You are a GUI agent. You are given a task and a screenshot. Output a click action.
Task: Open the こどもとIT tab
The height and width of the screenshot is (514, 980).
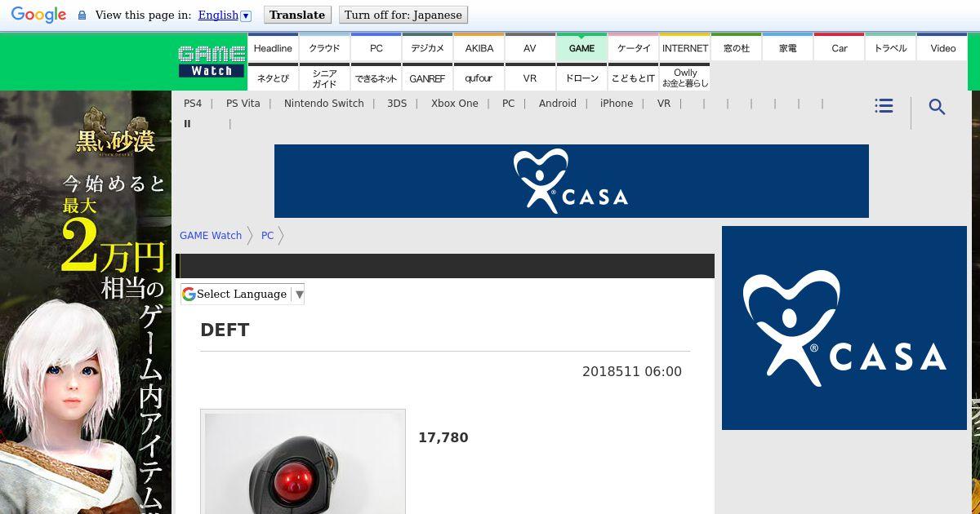(x=633, y=78)
